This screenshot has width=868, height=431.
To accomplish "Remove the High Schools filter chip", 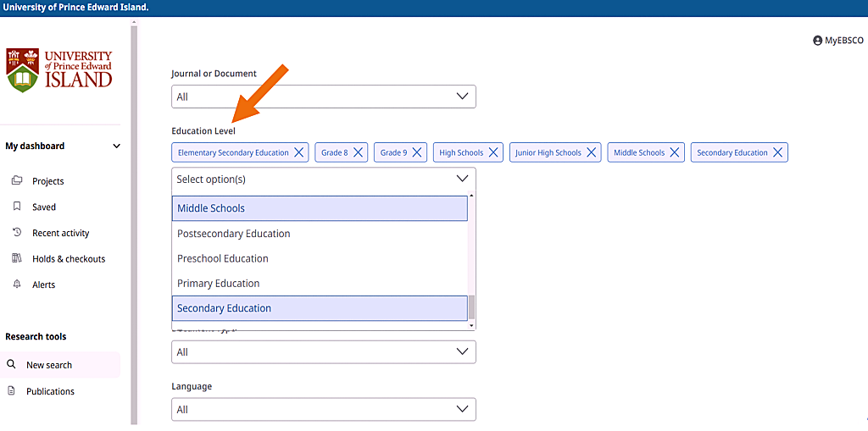I will (493, 153).
